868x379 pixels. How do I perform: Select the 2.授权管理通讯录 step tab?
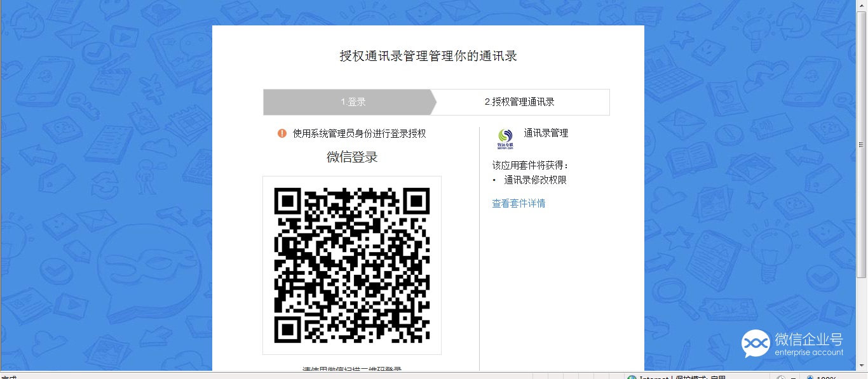pyautogui.click(x=520, y=102)
